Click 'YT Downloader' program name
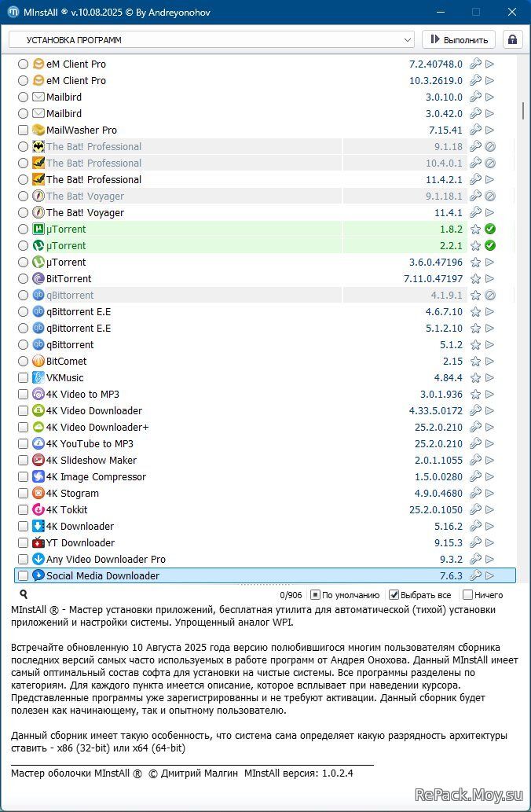This screenshot has width=531, height=812. pos(80,542)
